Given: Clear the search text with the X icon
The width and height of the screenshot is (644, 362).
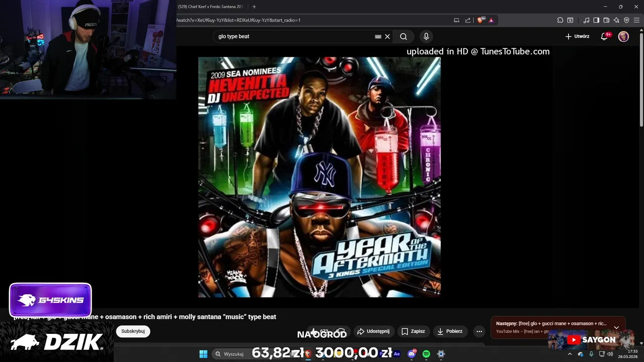Looking at the screenshot, I should click(387, 36).
